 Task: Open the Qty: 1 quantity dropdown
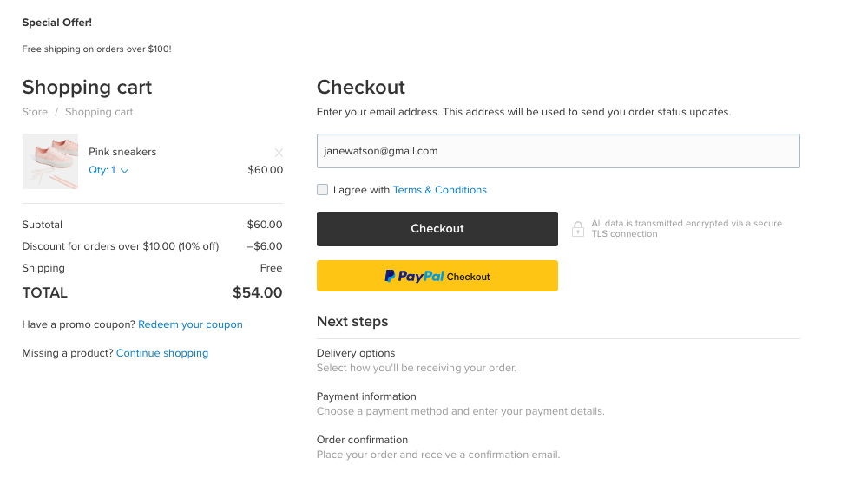[x=108, y=171]
